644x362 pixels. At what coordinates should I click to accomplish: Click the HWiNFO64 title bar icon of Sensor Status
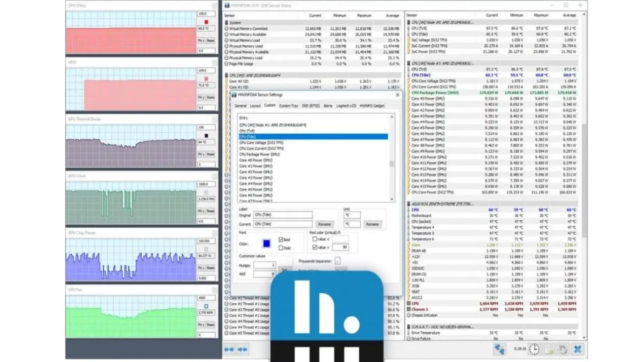[226, 5]
